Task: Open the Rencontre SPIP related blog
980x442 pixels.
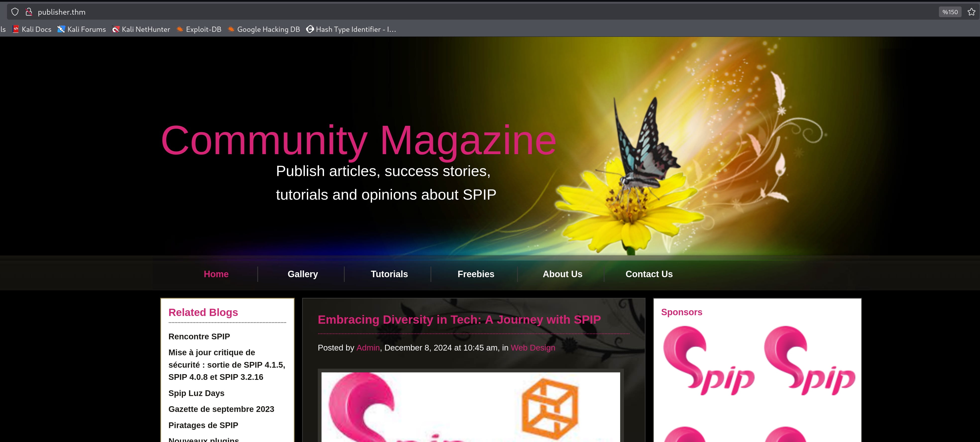Action: coord(199,336)
